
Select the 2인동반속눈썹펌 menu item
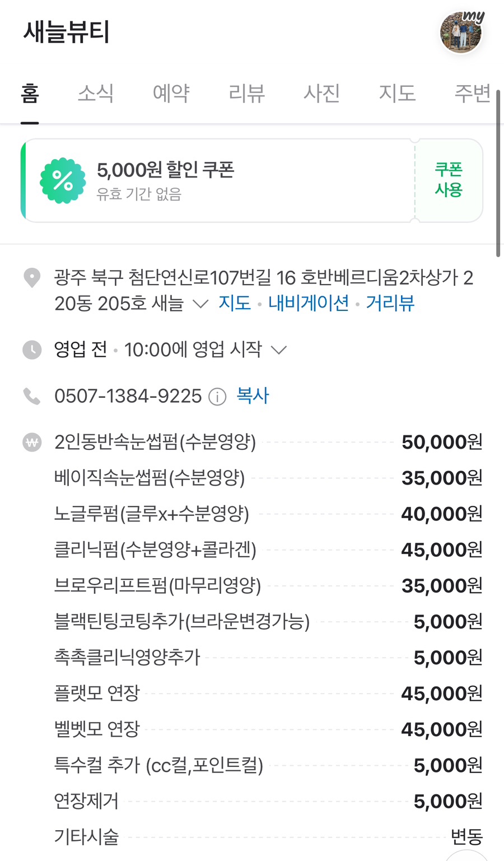coord(155,443)
